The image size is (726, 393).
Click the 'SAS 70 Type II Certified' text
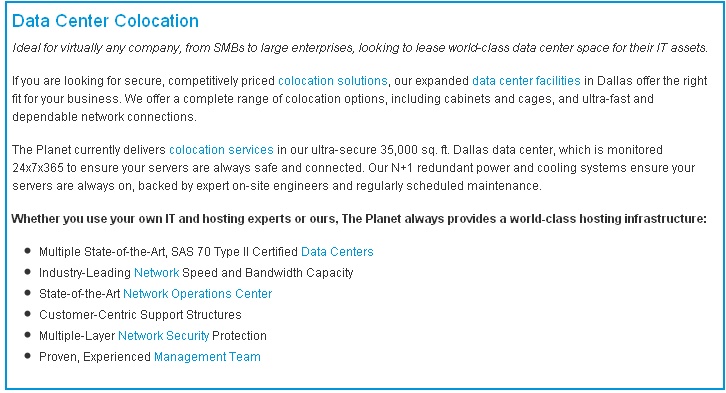click(234, 252)
